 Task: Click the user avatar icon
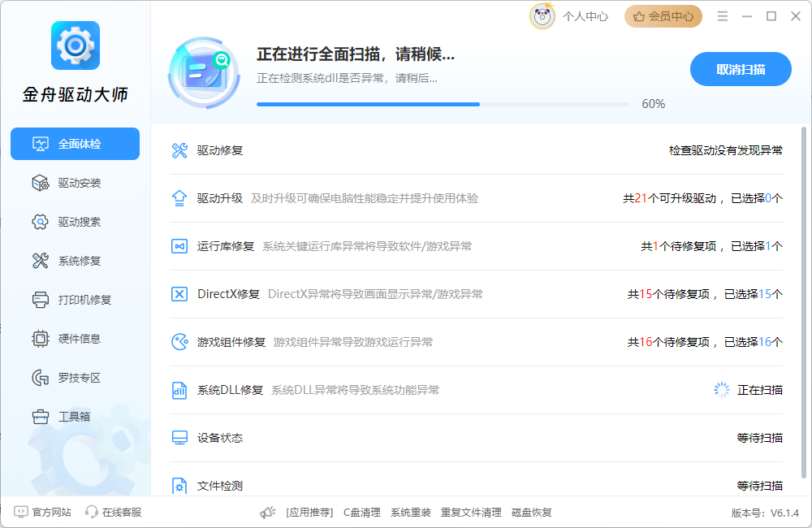pyautogui.click(x=542, y=16)
